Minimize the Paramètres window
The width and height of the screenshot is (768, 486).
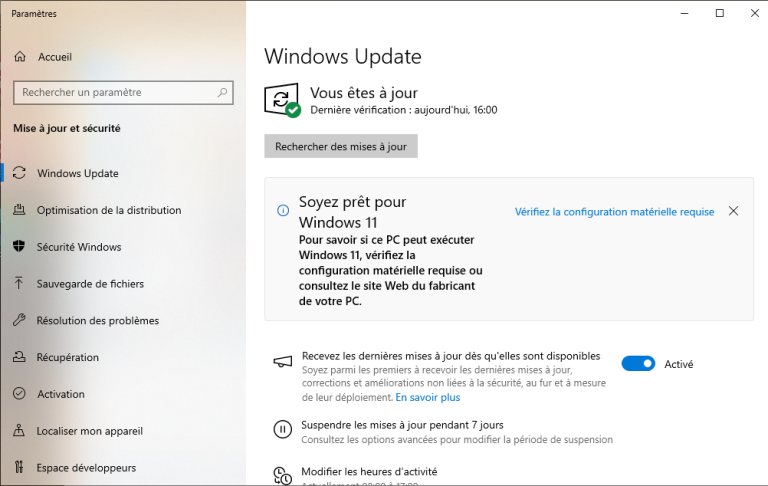684,13
